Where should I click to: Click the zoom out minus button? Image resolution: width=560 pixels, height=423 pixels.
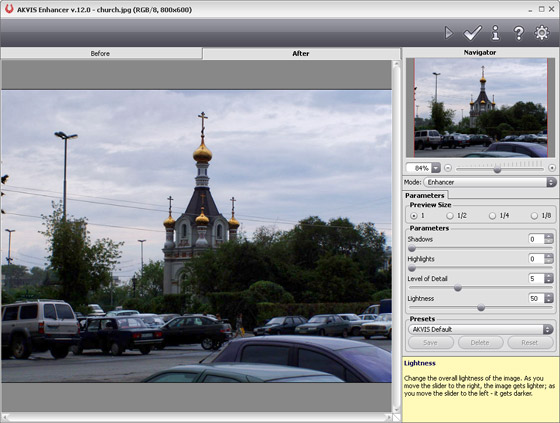point(448,168)
